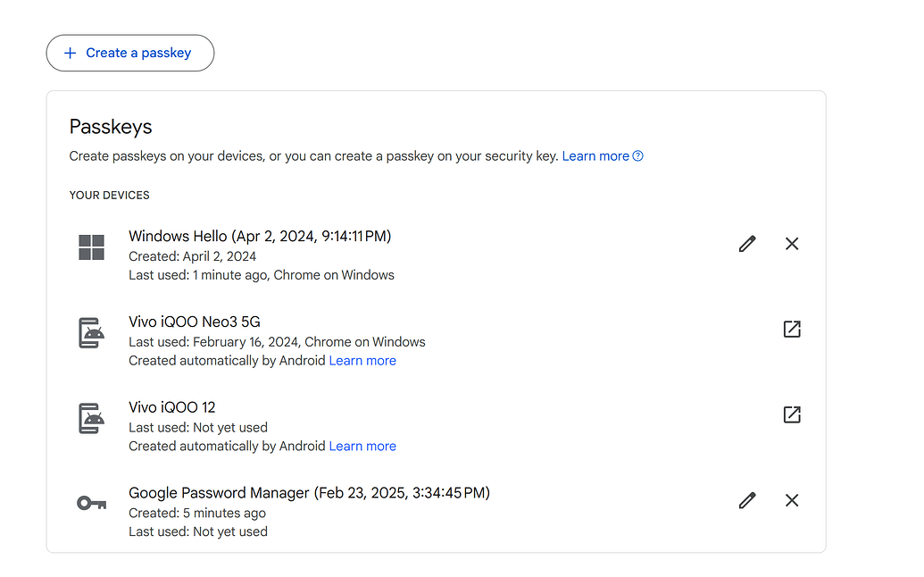The image size is (924, 577).
Task: Remove the Windows Hello passkey
Action: tap(792, 244)
